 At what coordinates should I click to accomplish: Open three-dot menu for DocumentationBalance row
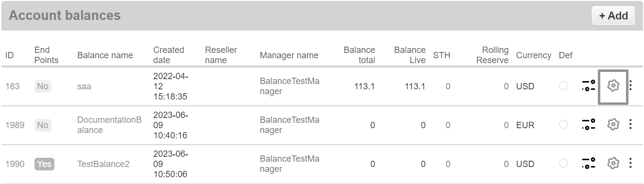point(630,125)
